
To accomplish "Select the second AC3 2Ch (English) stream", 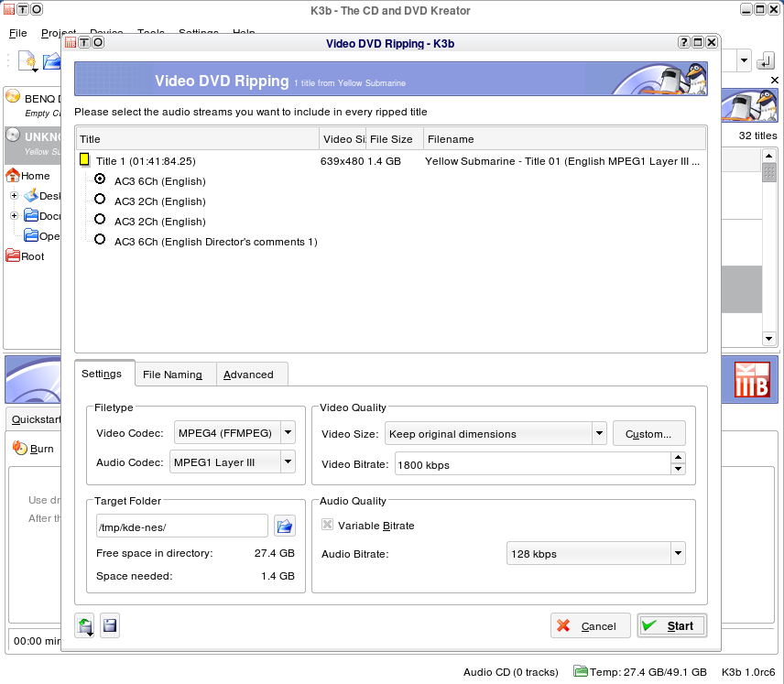I will coord(100,219).
